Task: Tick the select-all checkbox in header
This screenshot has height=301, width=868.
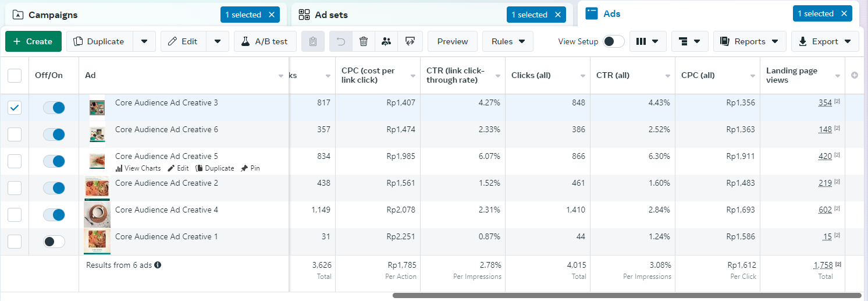Action: pos(15,75)
